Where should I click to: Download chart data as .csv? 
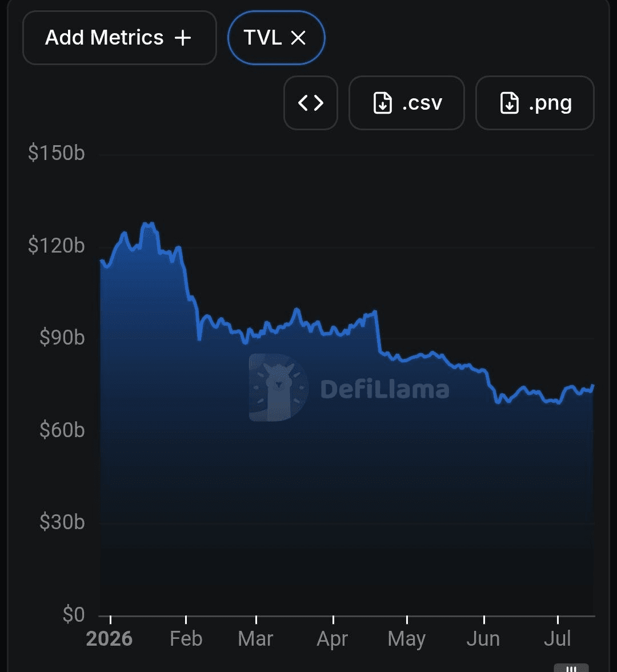click(x=407, y=103)
